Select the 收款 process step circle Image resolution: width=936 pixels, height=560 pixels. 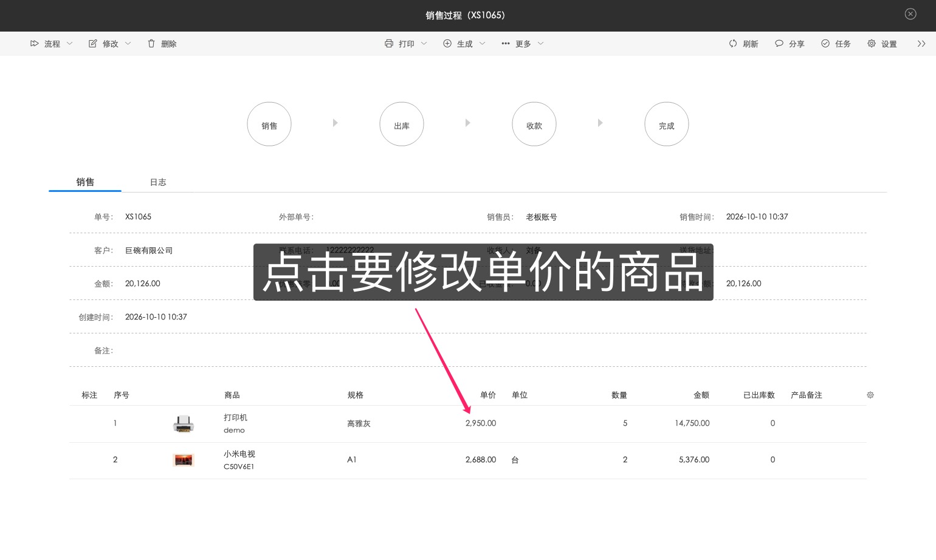[534, 125]
